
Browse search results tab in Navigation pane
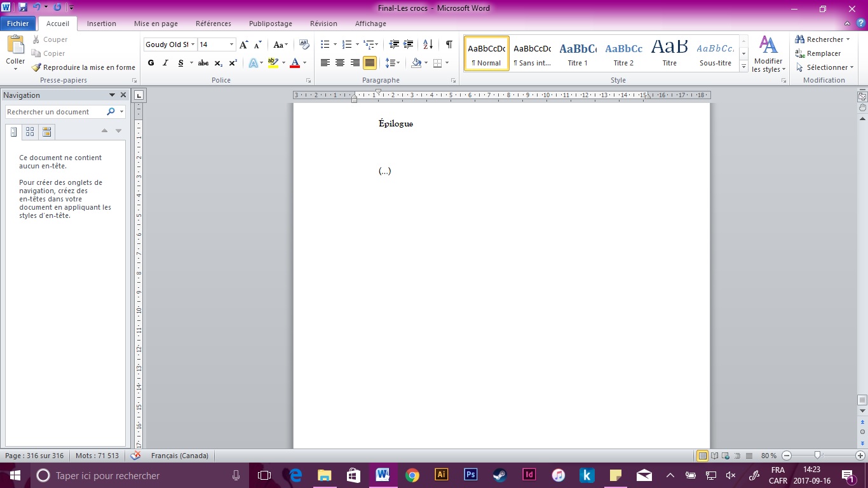(x=46, y=132)
